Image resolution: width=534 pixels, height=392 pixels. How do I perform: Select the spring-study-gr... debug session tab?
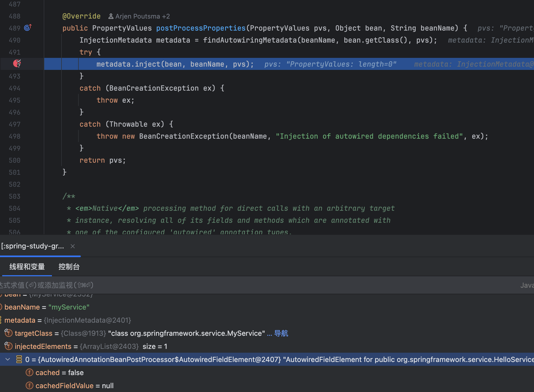33,246
